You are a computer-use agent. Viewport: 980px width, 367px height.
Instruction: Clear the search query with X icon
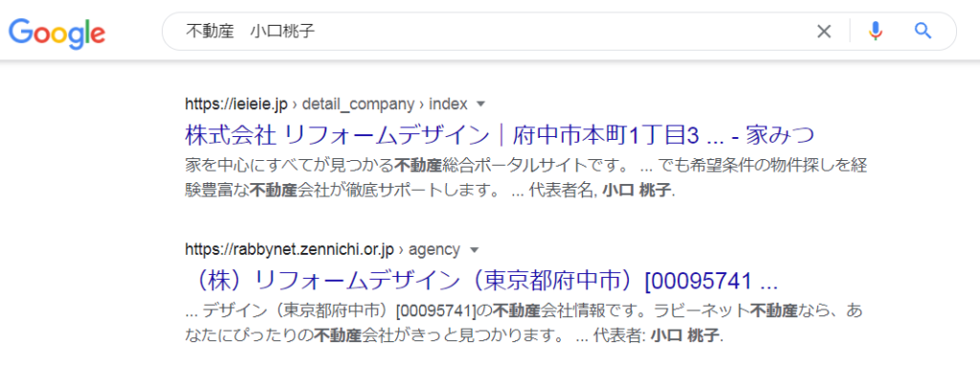[x=824, y=32]
